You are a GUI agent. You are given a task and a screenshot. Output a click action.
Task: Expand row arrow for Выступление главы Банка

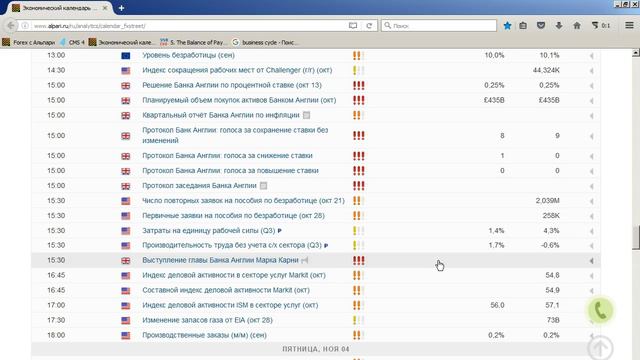coord(591,261)
